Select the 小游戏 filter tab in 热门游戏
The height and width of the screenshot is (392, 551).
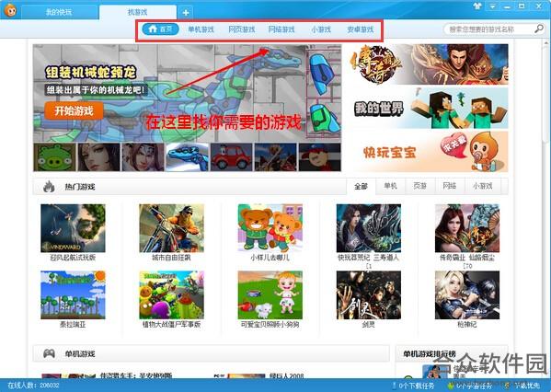coord(482,186)
